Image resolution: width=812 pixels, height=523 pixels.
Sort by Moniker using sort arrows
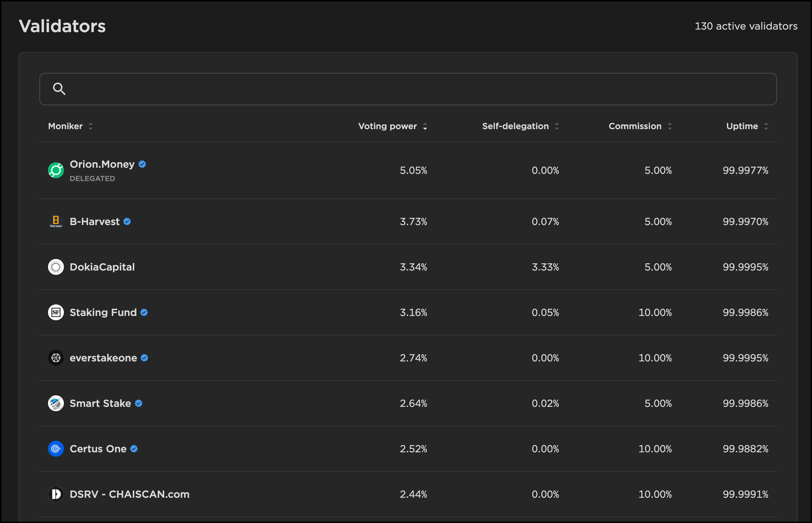point(91,126)
